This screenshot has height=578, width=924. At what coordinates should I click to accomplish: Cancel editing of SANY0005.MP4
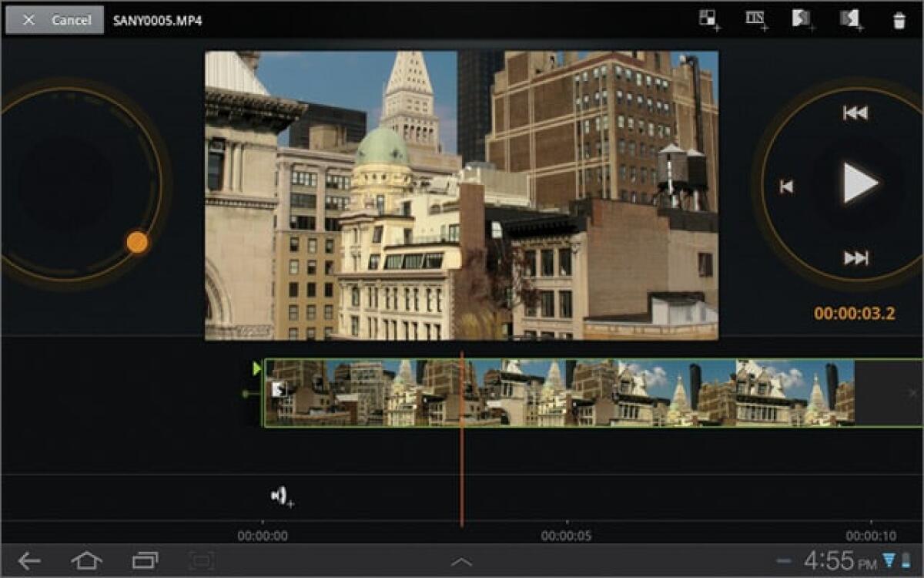click(54, 20)
